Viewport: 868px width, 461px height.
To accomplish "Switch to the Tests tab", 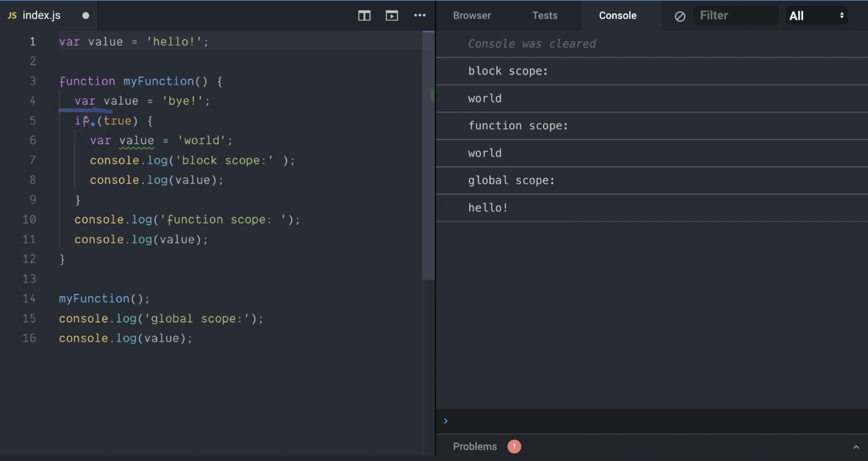I will [545, 15].
